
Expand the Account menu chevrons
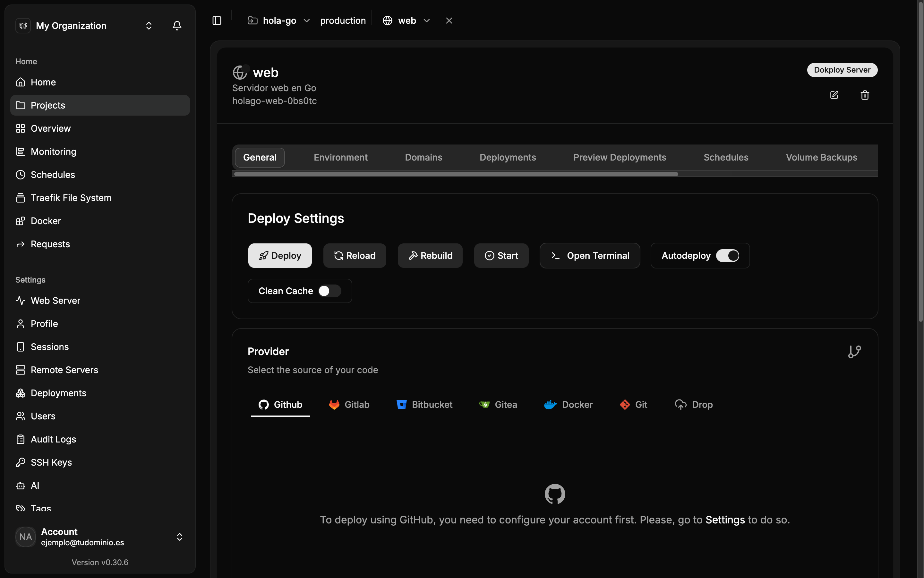point(179,537)
